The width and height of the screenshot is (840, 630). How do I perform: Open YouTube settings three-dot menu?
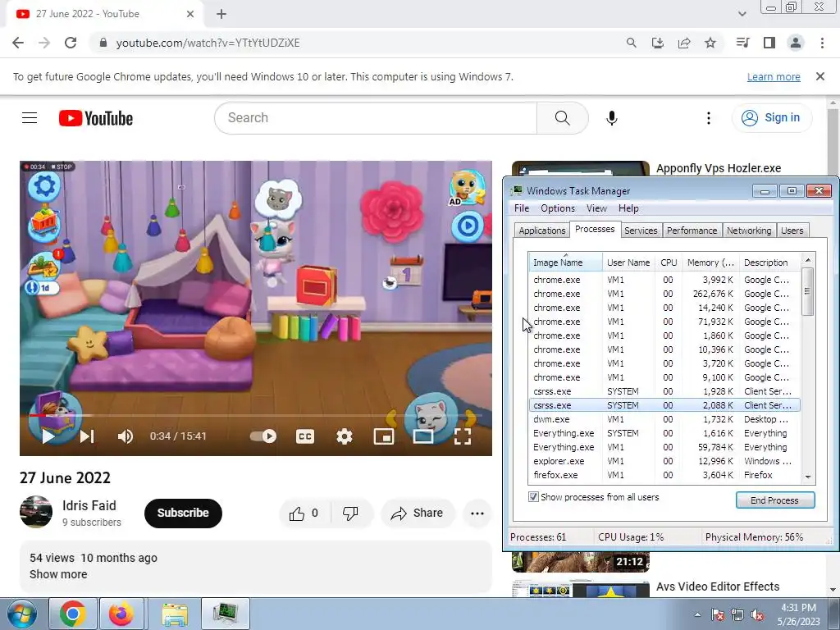tap(708, 118)
